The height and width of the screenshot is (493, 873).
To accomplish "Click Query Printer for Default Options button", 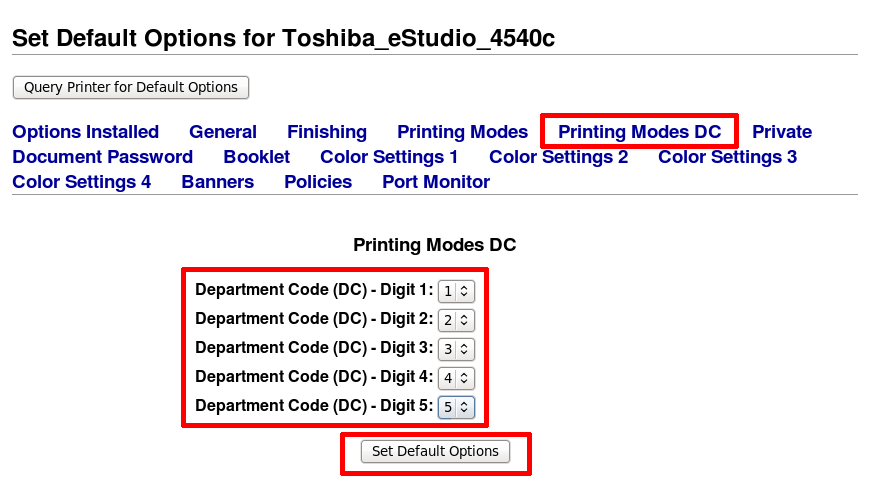I will click(130, 87).
